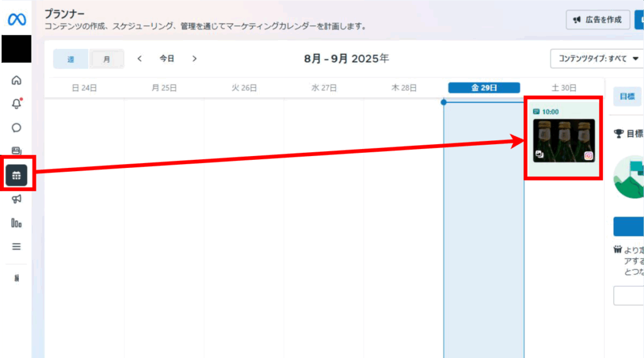Open the Insights bar chart icon
This screenshot has width=644, height=358.
[17, 223]
